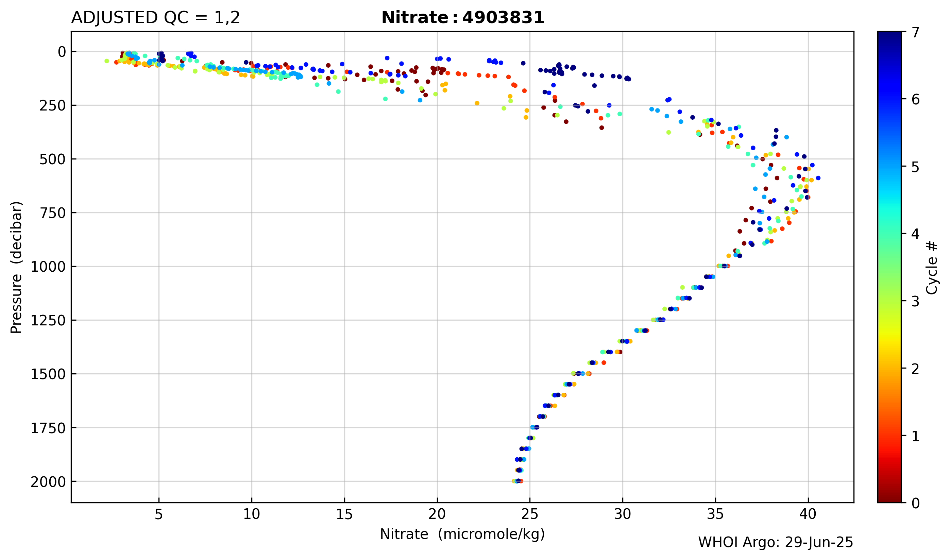
Task: Click y-axis tick label '750'
Action: coord(53,214)
